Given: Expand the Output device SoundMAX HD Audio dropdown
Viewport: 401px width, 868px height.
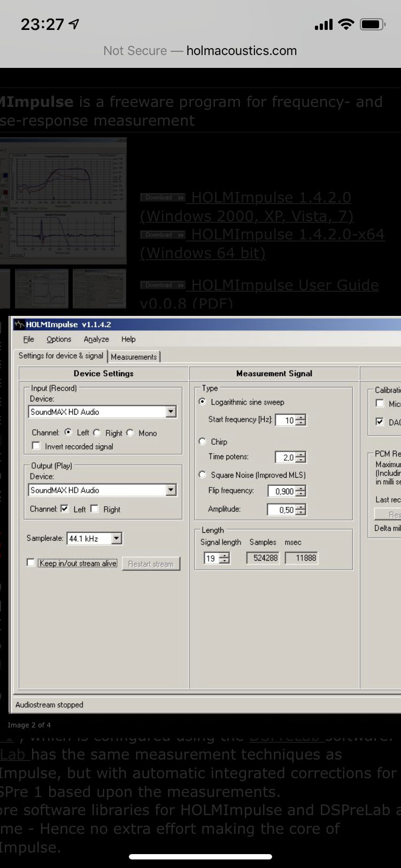Looking at the screenshot, I should pos(171,490).
